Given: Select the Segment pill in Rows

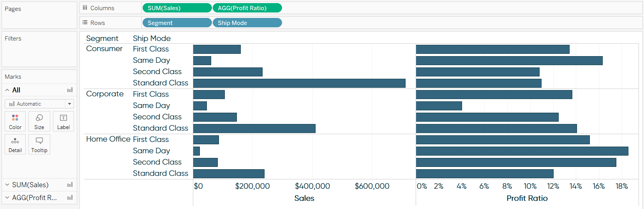Looking at the screenshot, I should (x=177, y=23).
